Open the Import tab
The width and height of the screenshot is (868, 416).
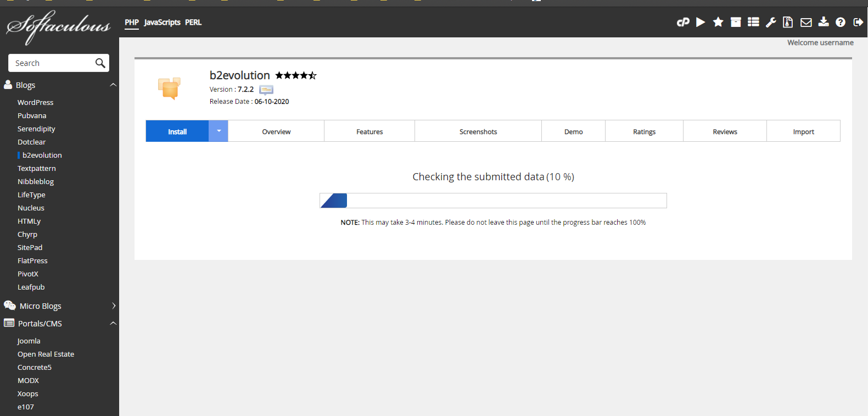pyautogui.click(x=804, y=131)
